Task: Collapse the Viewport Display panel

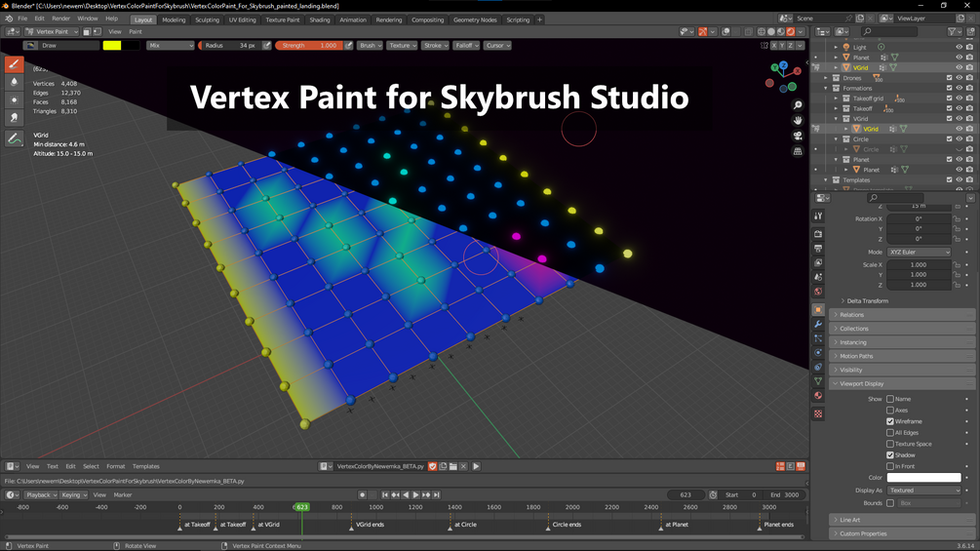Action: pos(901,383)
